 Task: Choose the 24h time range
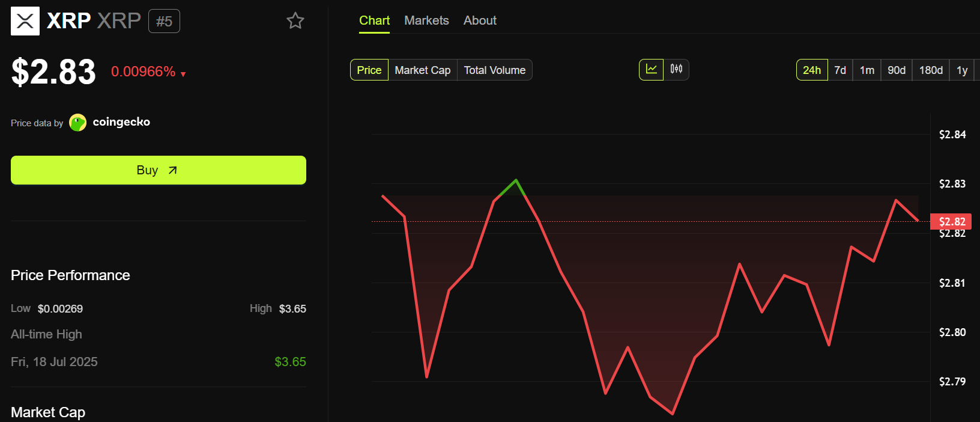pos(812,70)
